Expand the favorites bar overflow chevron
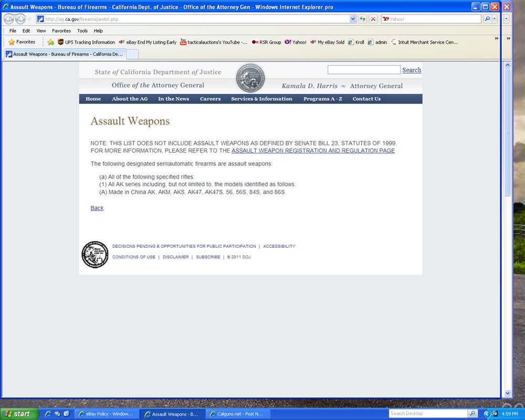This screenshot has height=420, width=525. point(497,38)
